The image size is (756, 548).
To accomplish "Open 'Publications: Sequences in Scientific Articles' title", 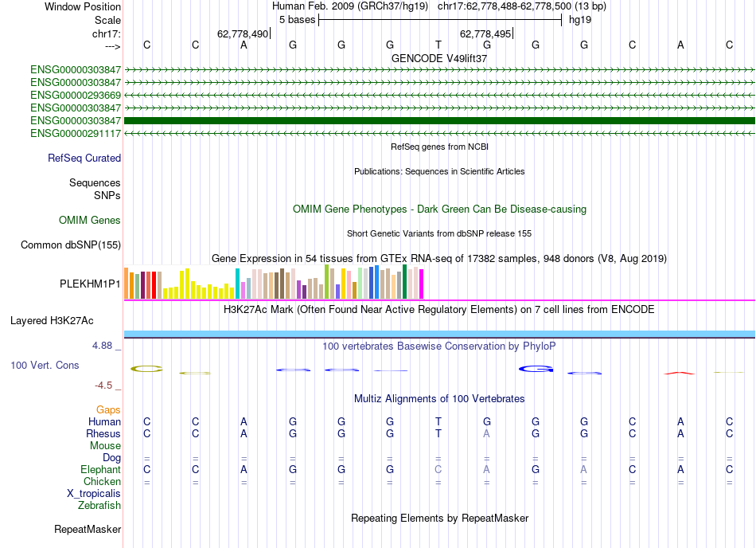I will [x=439, y=171].
